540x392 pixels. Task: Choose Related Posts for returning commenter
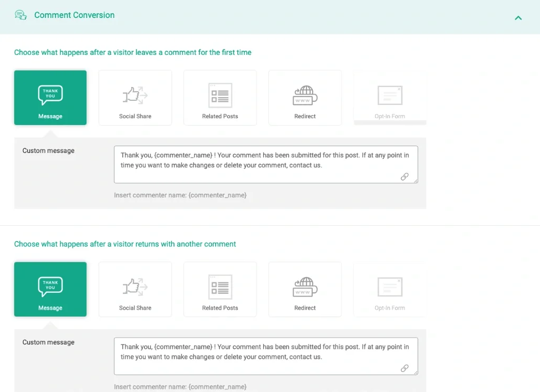point(220,289)
